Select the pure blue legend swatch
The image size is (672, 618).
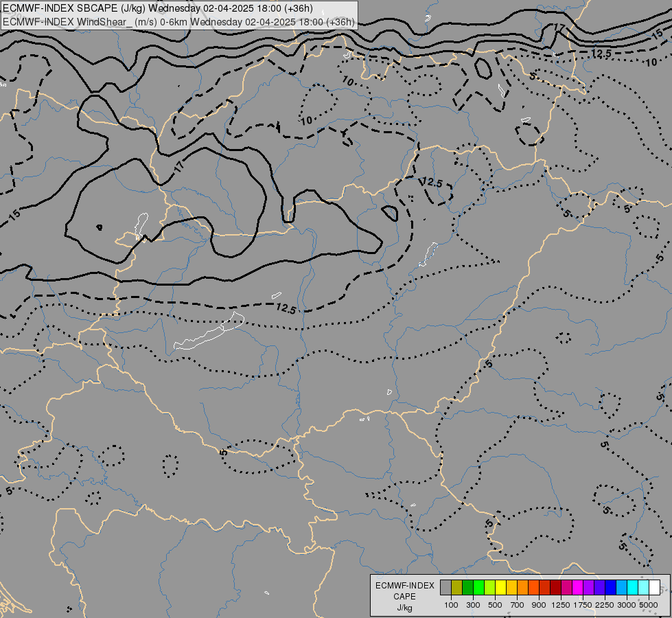click(x=610, y=588)
